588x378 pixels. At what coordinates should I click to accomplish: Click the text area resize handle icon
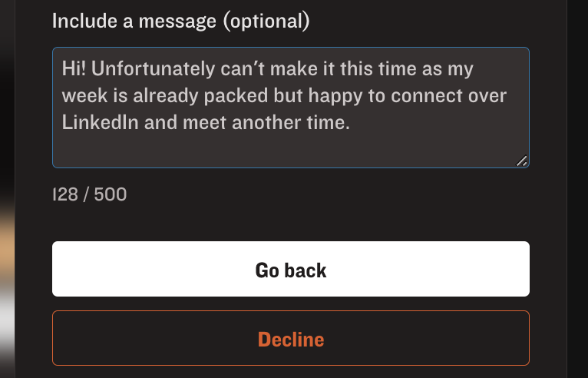point(522,161)
